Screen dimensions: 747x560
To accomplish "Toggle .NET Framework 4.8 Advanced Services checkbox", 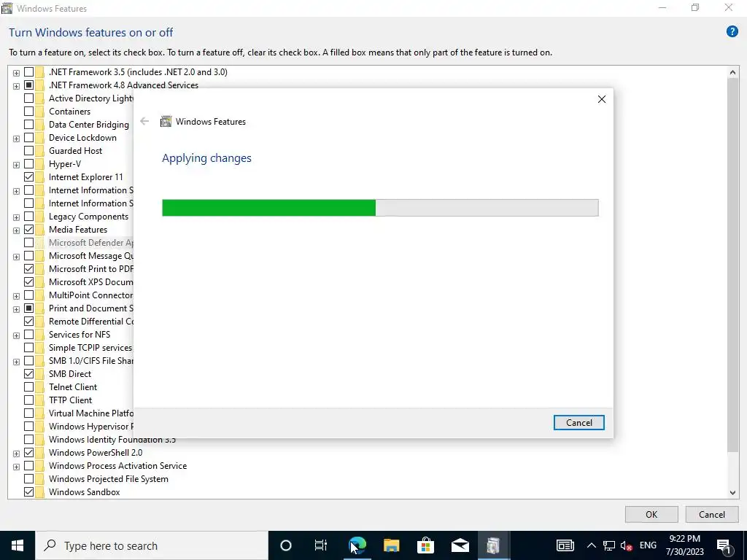I will [28, 85].
